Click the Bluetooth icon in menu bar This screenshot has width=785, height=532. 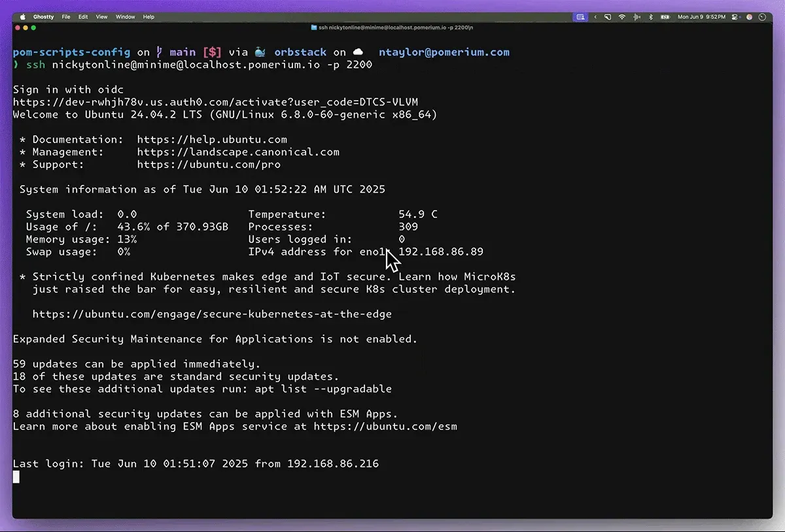651,17
